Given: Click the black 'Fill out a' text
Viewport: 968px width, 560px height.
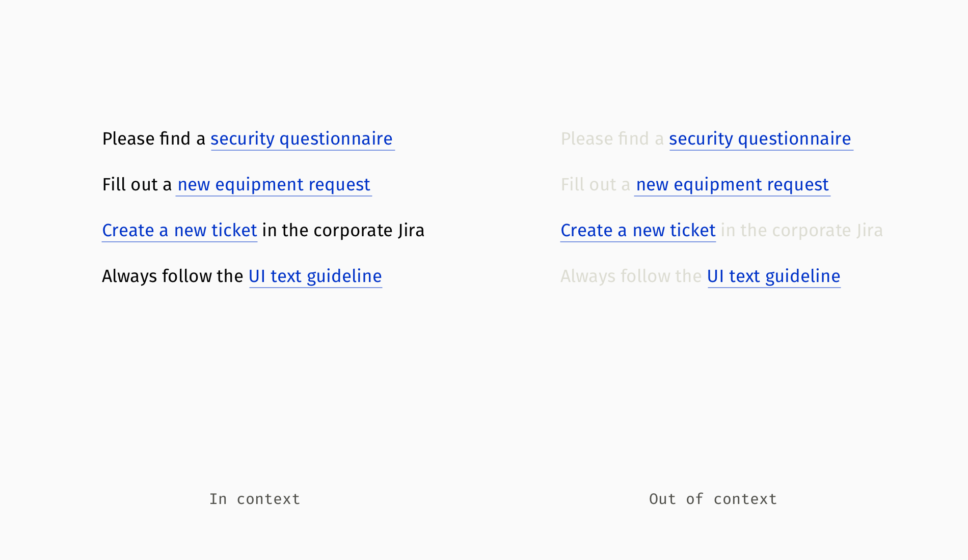Looking at the screenshot, I should click(x=137, y=185).
